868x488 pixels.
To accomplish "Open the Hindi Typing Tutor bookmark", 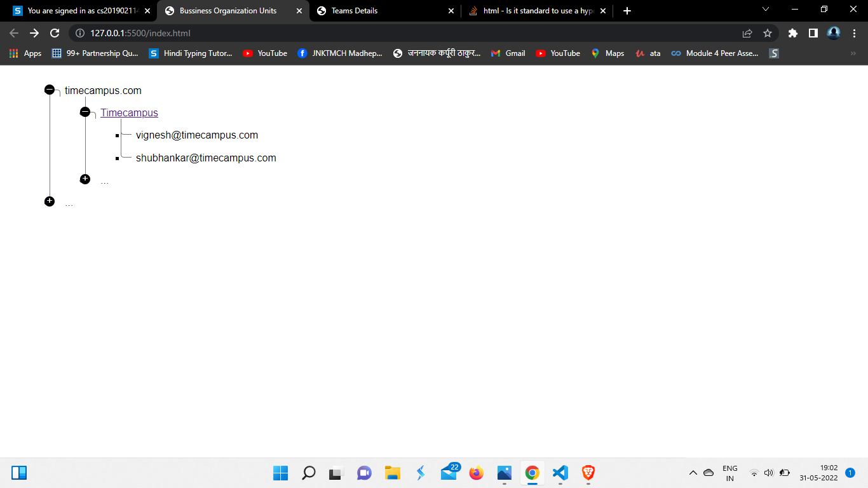I will (x=192, y=53).
